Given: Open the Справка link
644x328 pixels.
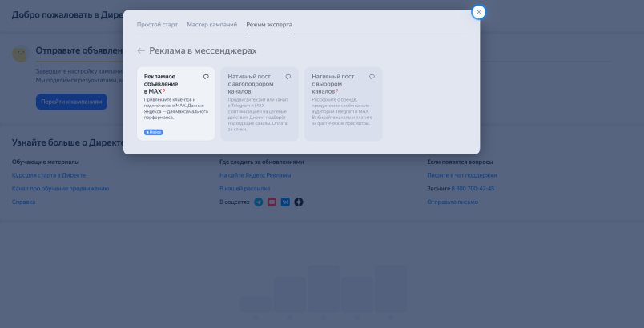Looking at the screenshot, I should pos(23,202).
